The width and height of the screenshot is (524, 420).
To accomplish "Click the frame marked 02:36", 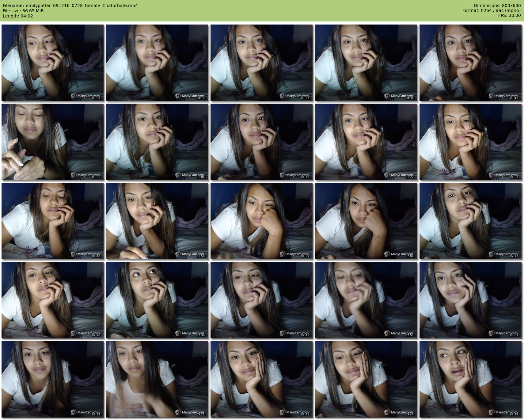I will click(157, 300).
